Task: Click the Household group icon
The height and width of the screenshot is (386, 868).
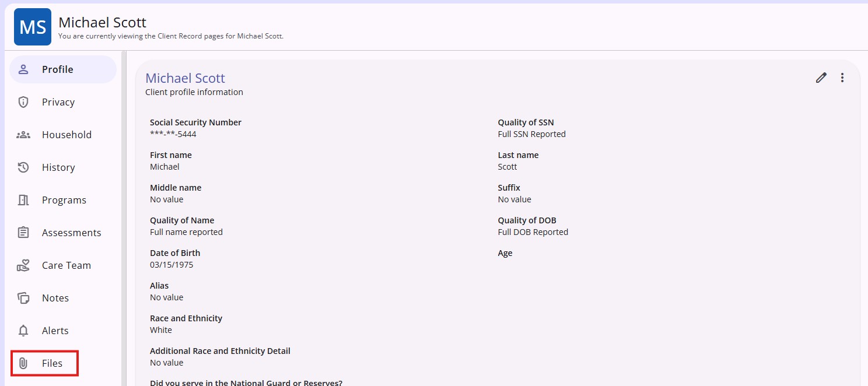Action: [23, 135]
